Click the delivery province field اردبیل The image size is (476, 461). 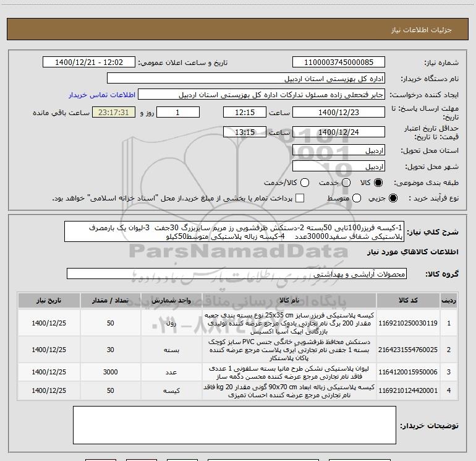(x=339, y=150)
